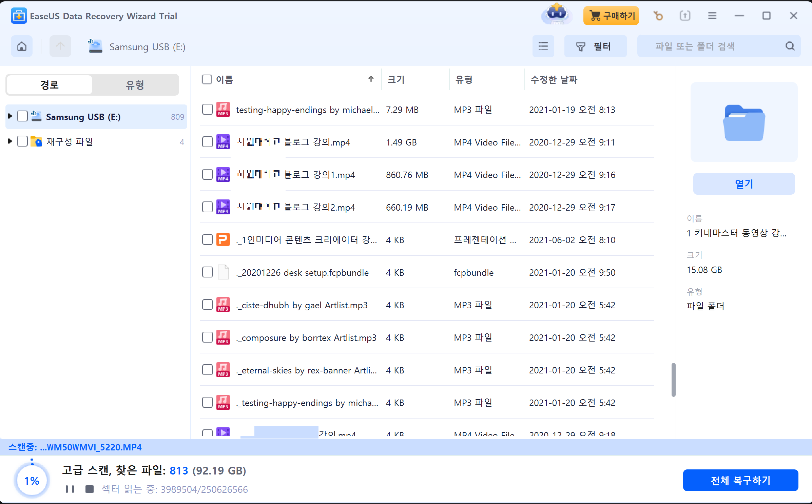Check the Samsung USB (E:) checkbox

pos(22,116)
